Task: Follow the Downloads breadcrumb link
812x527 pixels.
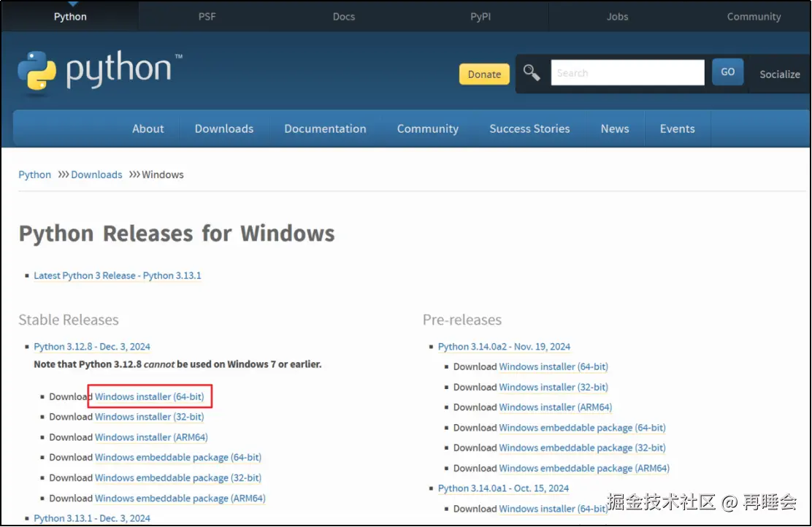Action: 96,174
